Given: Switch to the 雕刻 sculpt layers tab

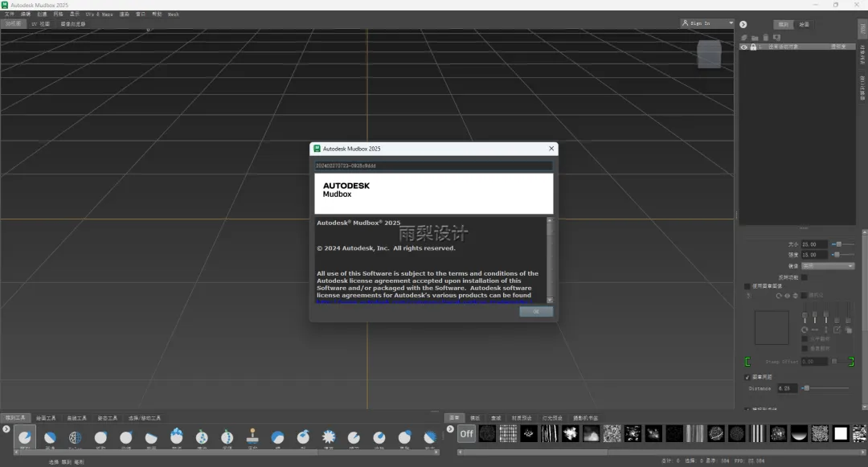Looking at the screenshot, I should click(x=784, y=24).
